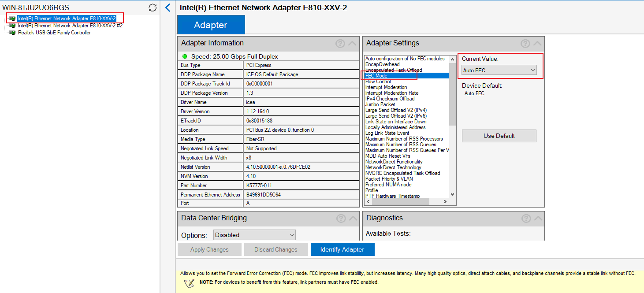
Task: Click the icon of the first E810-XXV-2 adapter
Action: coord(12,19)
